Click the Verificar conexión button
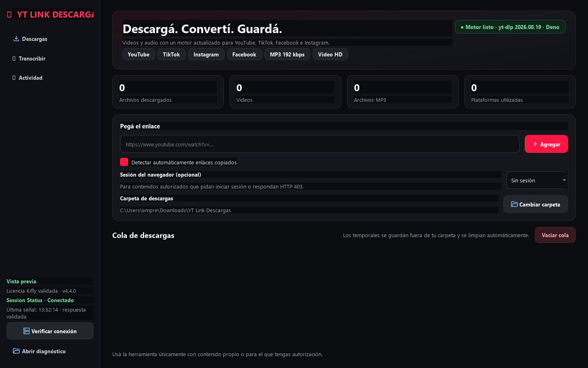 pyautogui.click(x=50, y=331)
